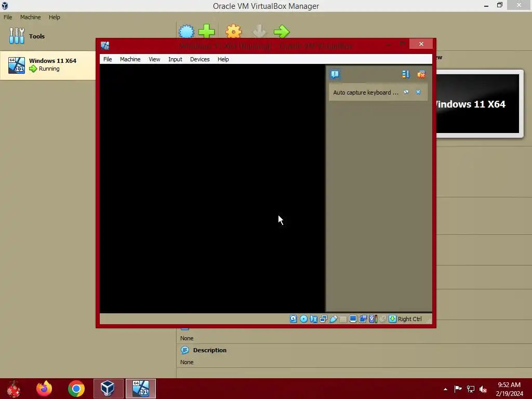Open Machine menu in VM window
The width and height of the screenshot is (532, 399).
point(130,59)
